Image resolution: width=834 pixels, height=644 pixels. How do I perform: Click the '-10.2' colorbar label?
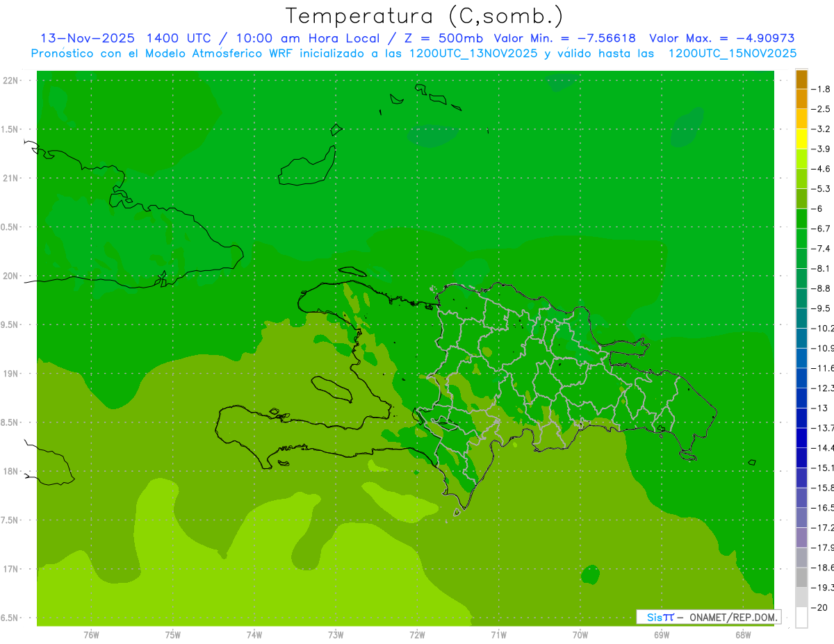823,328
